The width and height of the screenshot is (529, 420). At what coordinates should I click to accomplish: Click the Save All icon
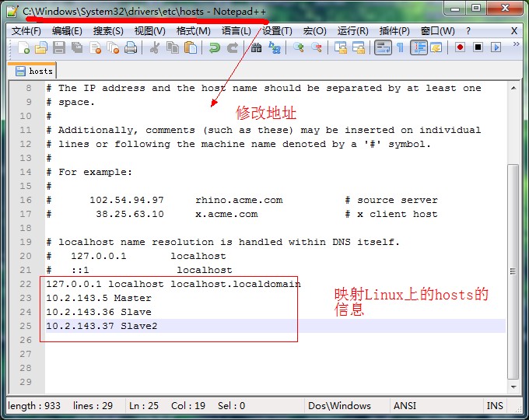pyautogui.click(x=77, y=47)
